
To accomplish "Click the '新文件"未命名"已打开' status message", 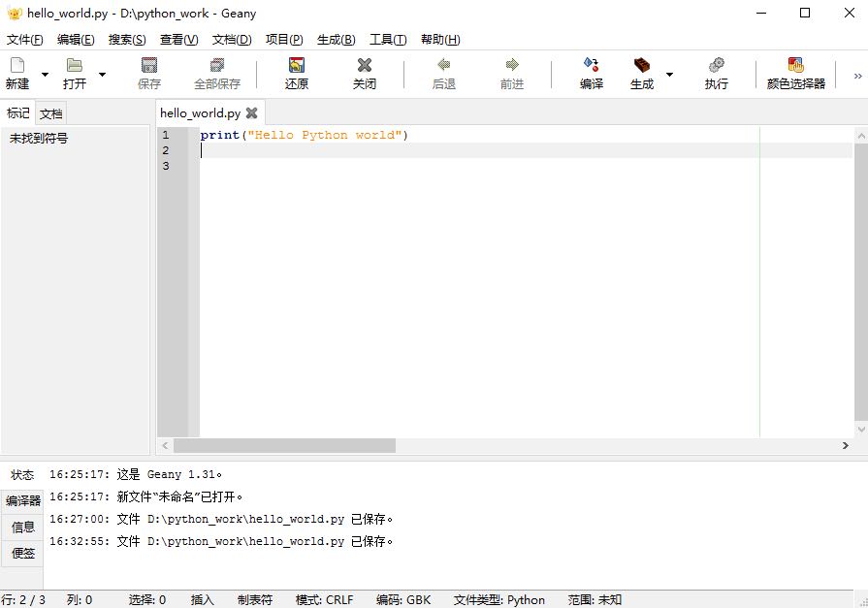I will [146, 496].
